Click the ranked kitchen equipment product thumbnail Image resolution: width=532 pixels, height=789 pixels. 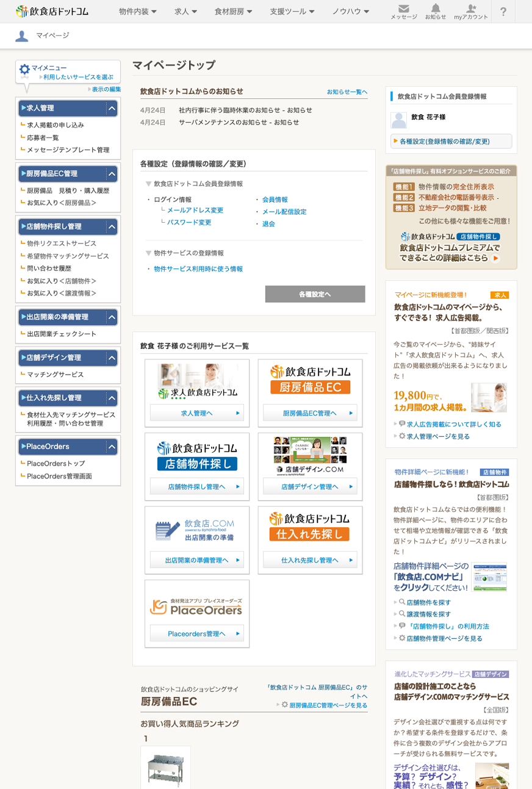(x=165, y=767)
